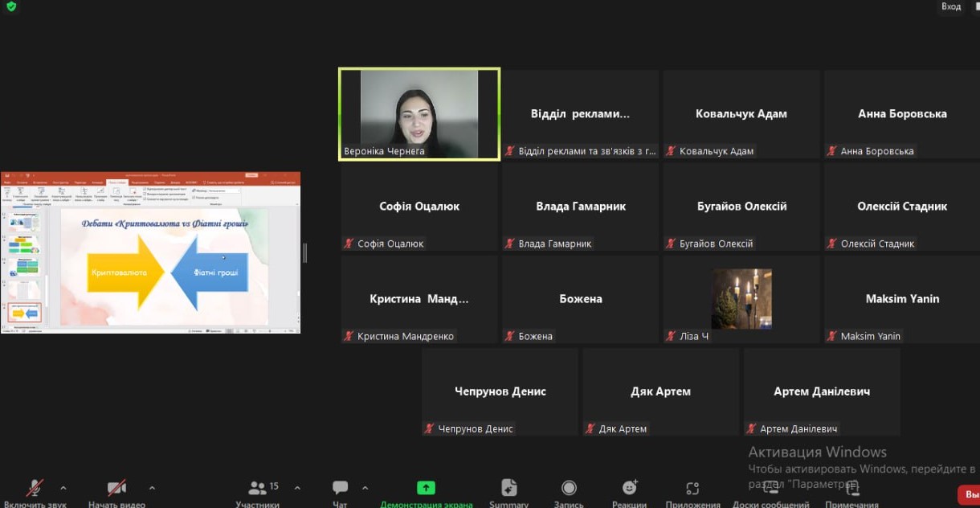980x508 pixels.
Task: Select Вероніка Чернега's video tile
Action: [419, 114]
